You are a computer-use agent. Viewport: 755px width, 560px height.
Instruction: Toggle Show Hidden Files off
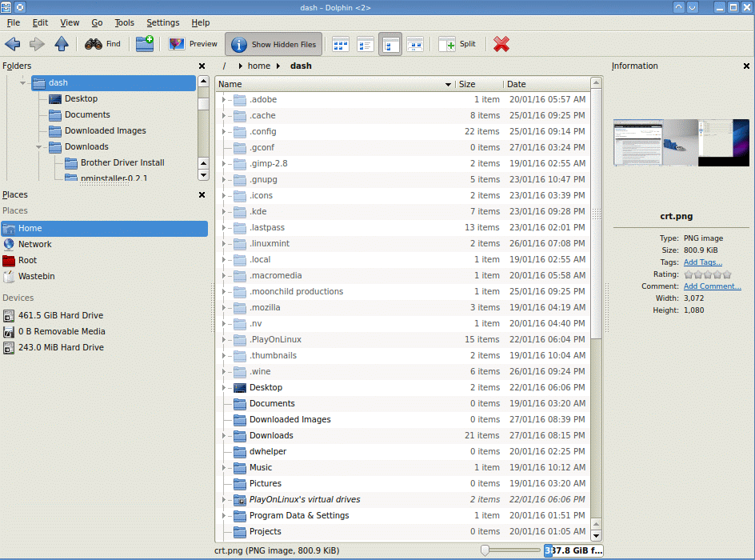274,45
